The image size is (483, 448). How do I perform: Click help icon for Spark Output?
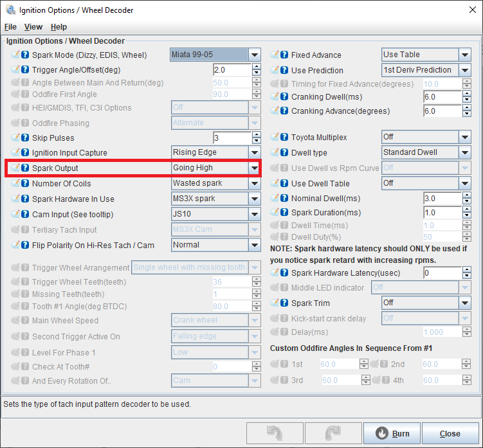click(x=25, y=168)
